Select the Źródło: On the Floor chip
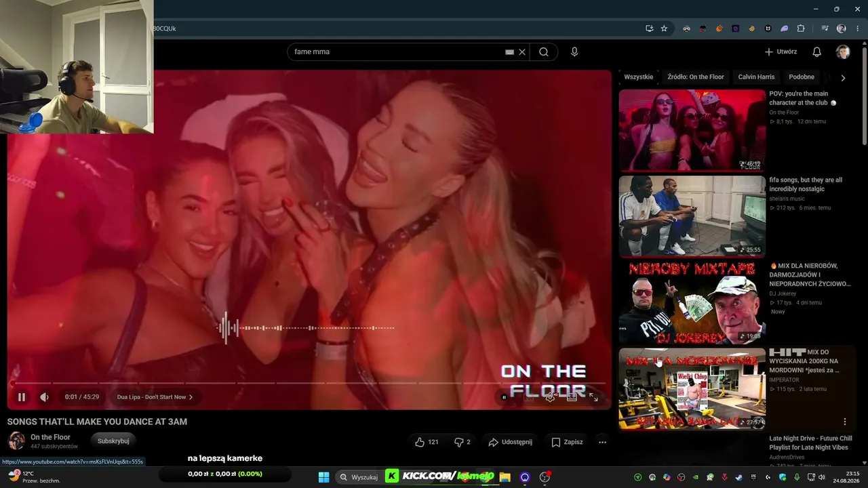Viewport: 868px width, 488px height. coord(696,77)
